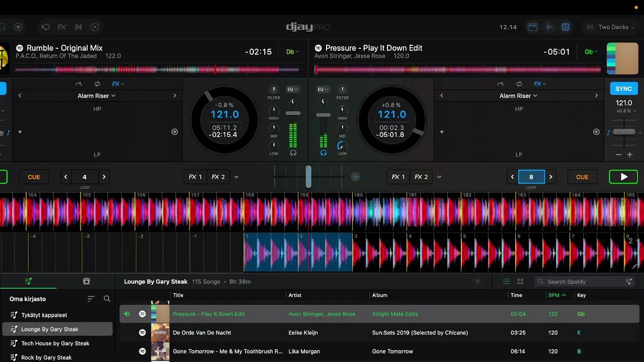Click the left deck track overview waveform
644x362 pixels.
click(157, 69)
